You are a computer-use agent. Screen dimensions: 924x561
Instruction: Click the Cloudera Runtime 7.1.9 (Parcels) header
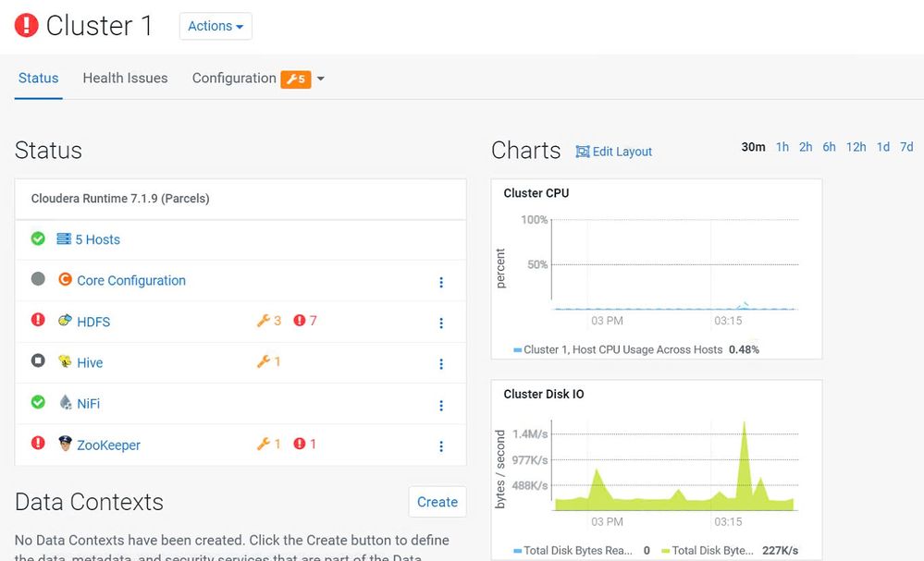(120, 199)
